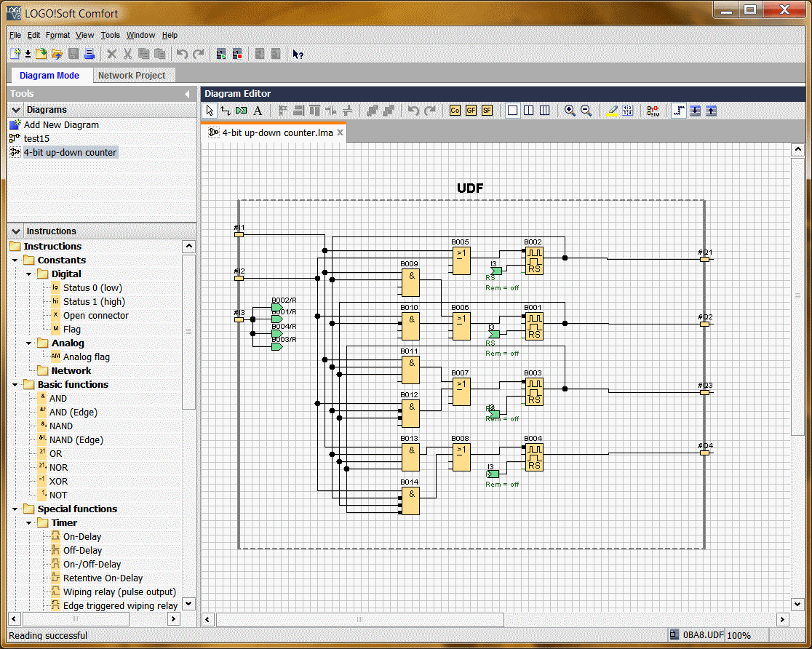This screenshot has width=812, height=649.
Task: Click the cut/join connection tool
Action: pos(242,111)
